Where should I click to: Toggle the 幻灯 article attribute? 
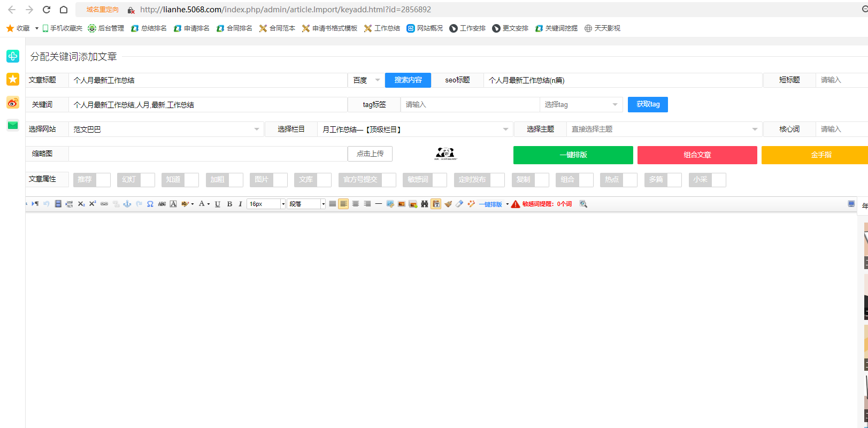coord(136,180)
